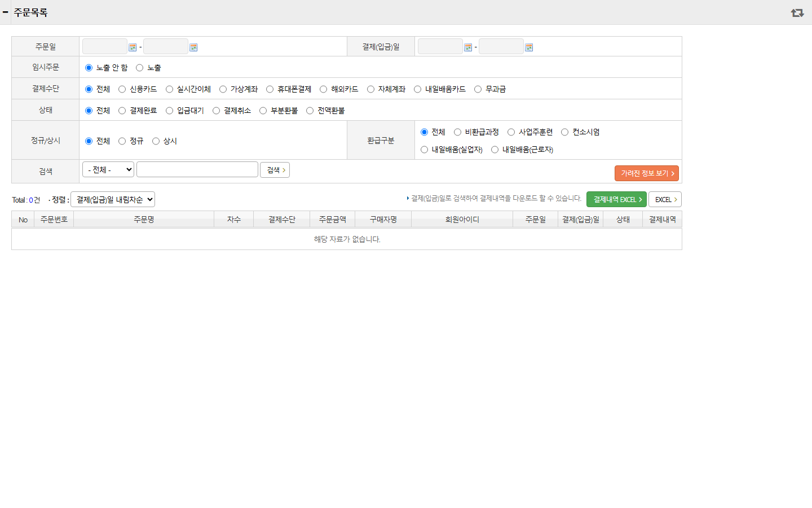Open calendar for 결제(입금)일 end date
Screen dimensions: 812x508
coord(529,47)
